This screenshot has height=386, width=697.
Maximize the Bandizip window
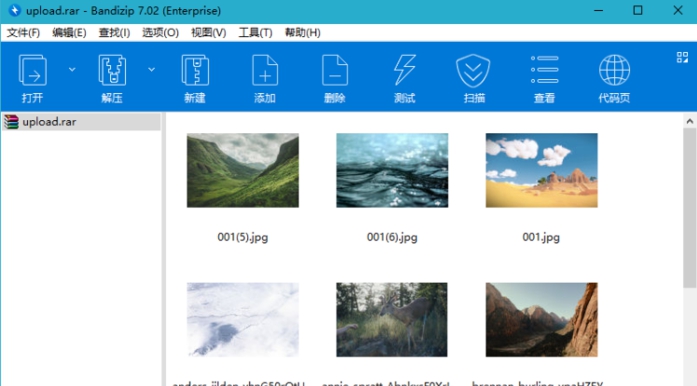pyautogui.click(x=638, y=10)
